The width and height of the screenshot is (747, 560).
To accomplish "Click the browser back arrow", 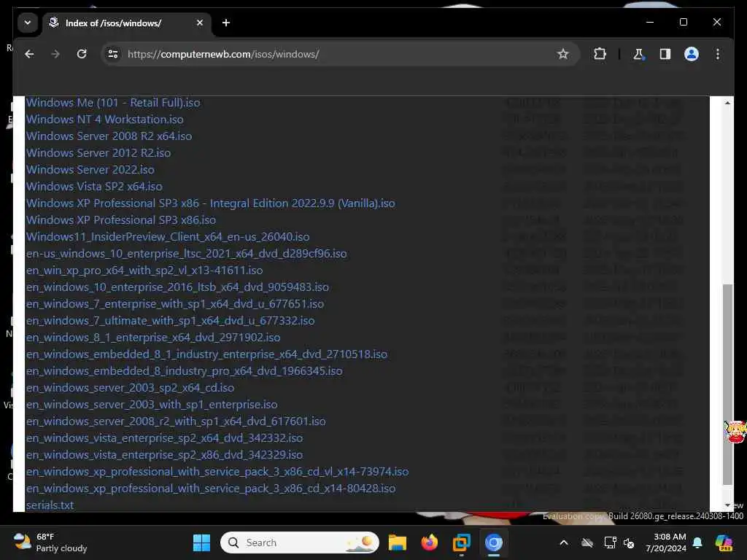I will (x=29, y=54).
